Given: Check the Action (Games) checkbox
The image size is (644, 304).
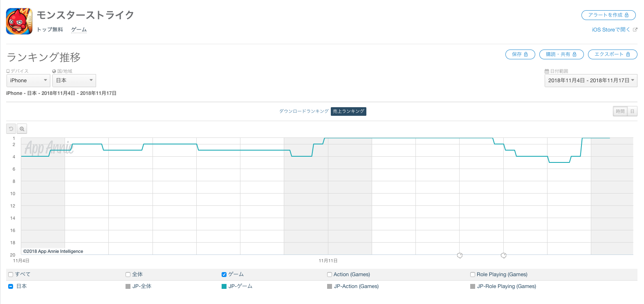Looking at the screenshot, I should click(x=330, y=275).
